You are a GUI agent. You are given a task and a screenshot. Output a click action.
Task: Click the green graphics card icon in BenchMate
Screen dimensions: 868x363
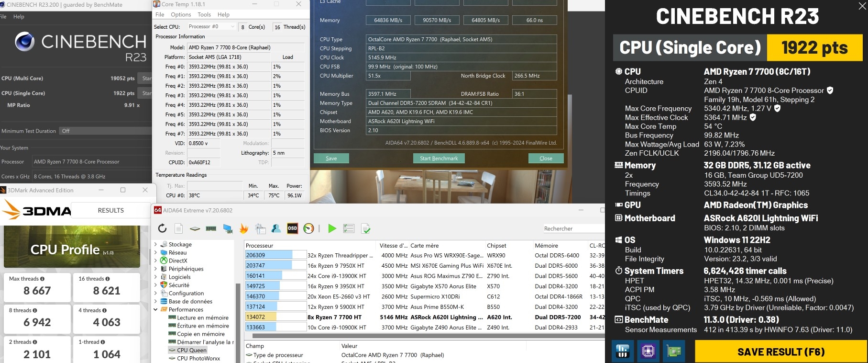click(x=673, y=352)
